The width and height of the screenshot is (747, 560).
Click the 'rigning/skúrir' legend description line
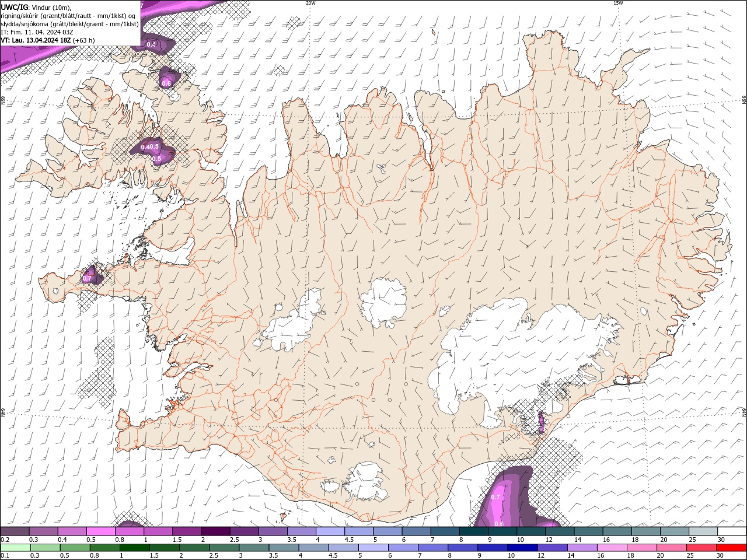click(x=67, y=16)
